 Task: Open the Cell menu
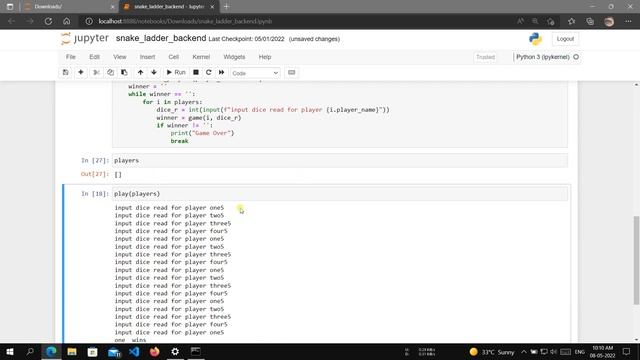point(173,57)
